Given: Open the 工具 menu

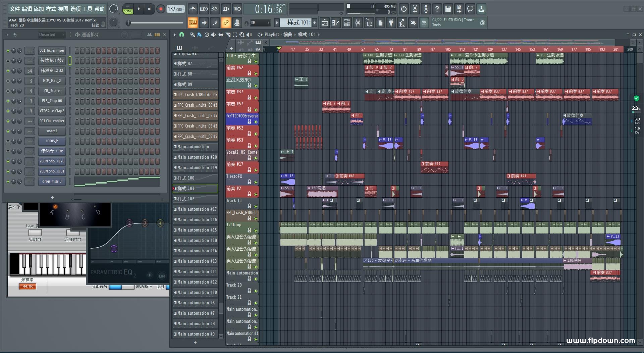Looking at the screenshot, I should click(87, 9).
